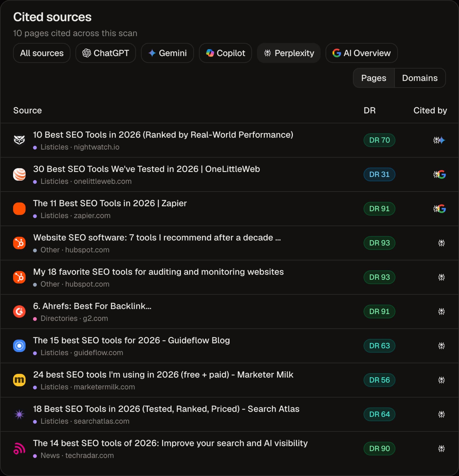459x476 pixels.
Task: Click the Marketer Milk yellow favicon
Action: point(19,380)
